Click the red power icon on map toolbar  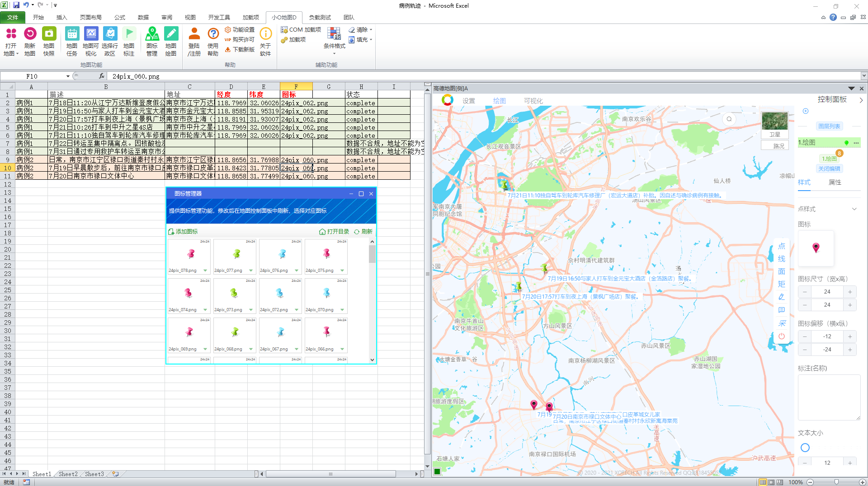(782, 336)
